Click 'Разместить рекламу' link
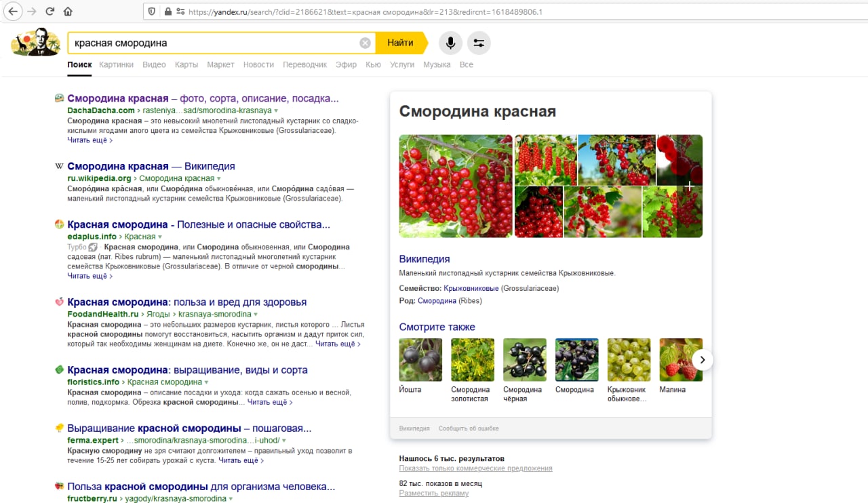The image size is (868, 503). [x=434, y=493]
